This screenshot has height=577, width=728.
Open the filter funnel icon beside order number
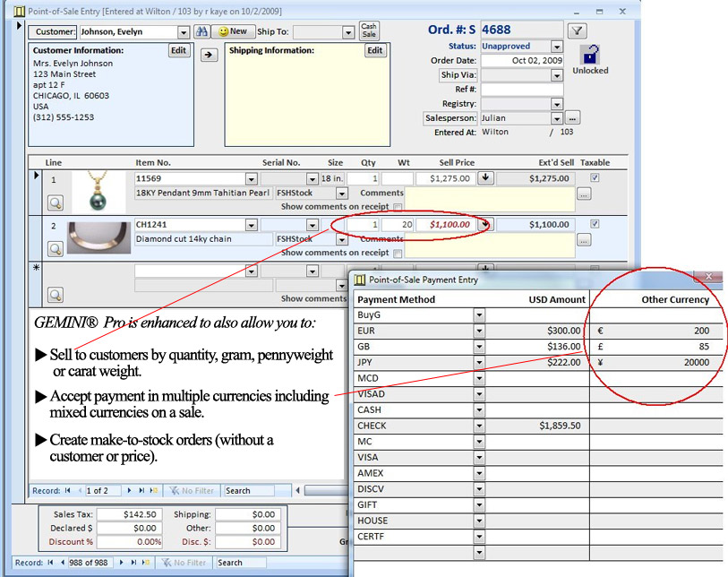(578, 30)
